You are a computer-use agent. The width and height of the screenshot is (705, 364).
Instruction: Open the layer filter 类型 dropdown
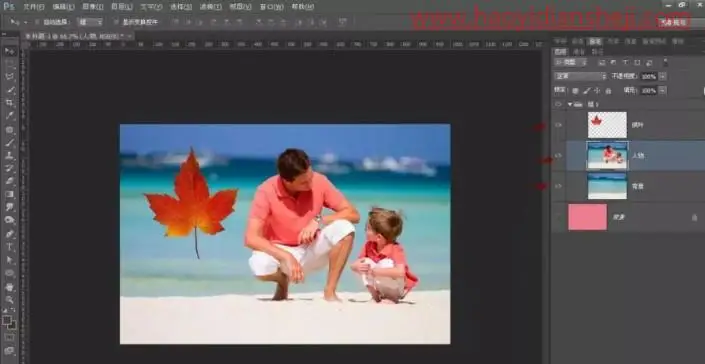pos(571,62)
